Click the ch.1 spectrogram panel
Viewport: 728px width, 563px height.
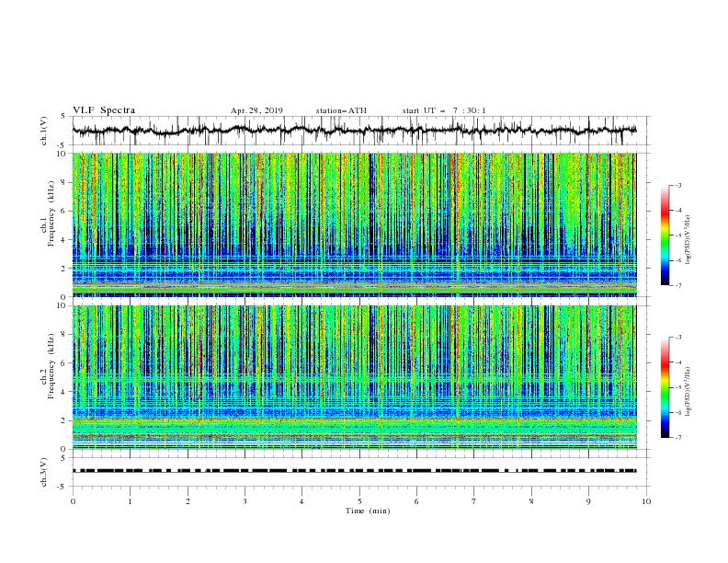354,224
